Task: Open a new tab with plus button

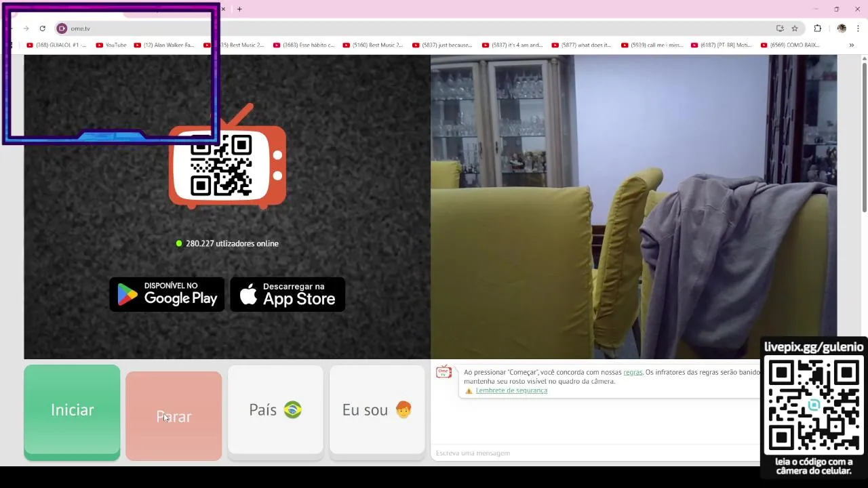Action: (x=239, y=9)
